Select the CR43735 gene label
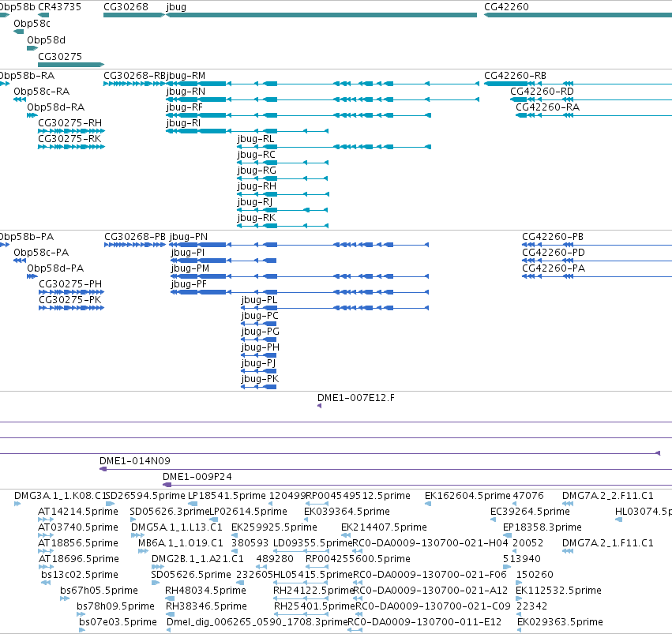Viewport: 672px width, 634px height. click(x=59, y=7)
